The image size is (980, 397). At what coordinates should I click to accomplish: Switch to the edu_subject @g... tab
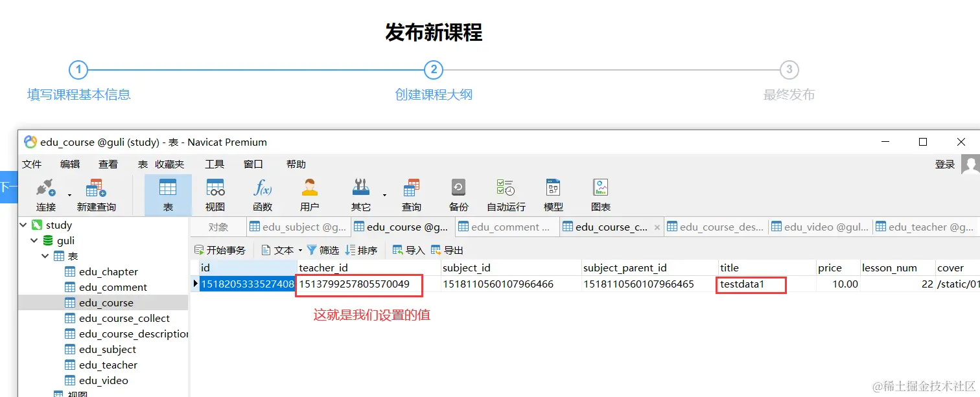click(298, 227)
